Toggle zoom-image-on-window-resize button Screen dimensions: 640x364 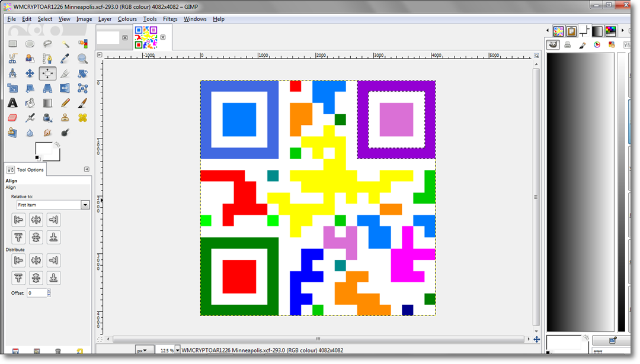coord(536,56)
